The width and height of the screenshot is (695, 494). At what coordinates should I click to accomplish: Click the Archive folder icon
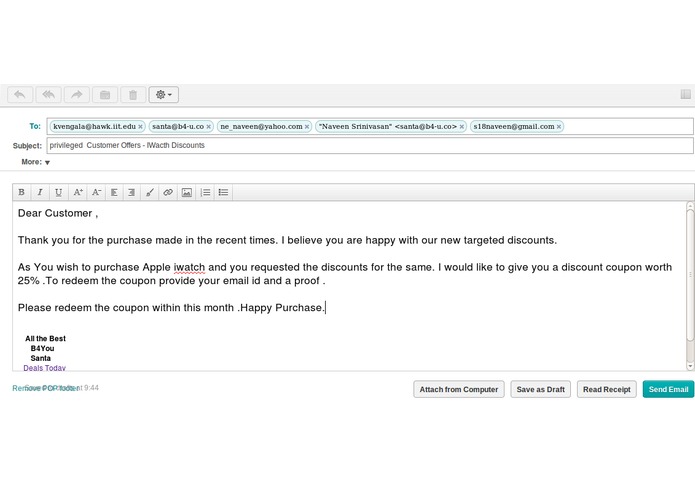click(x=105, y=95)
